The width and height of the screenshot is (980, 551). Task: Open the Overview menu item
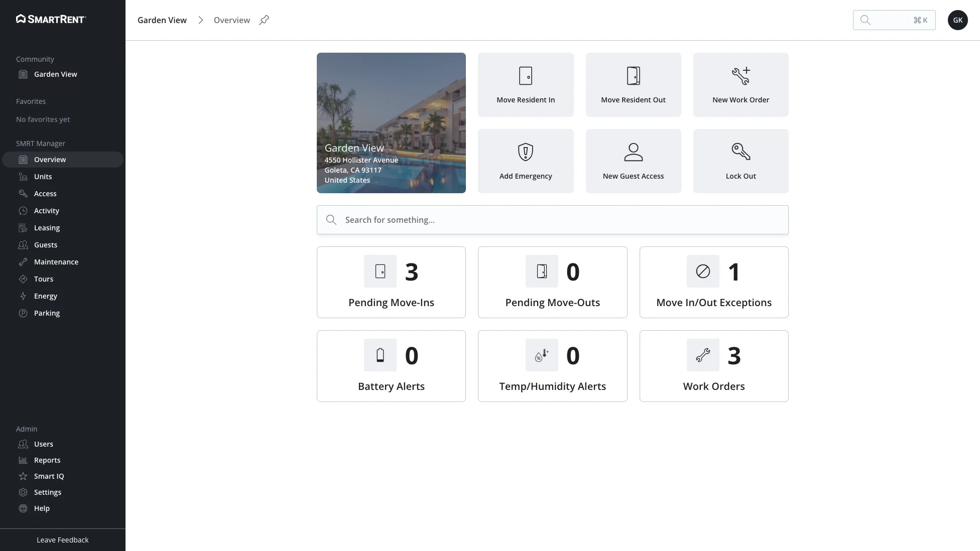63,160
